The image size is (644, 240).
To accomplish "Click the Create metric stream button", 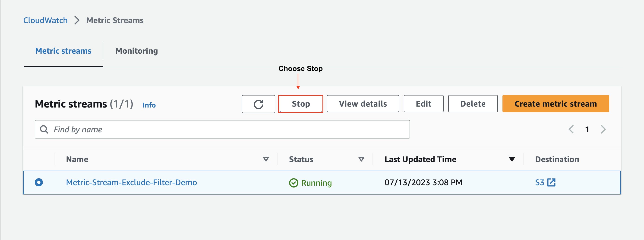I will (x=555, y=104).
